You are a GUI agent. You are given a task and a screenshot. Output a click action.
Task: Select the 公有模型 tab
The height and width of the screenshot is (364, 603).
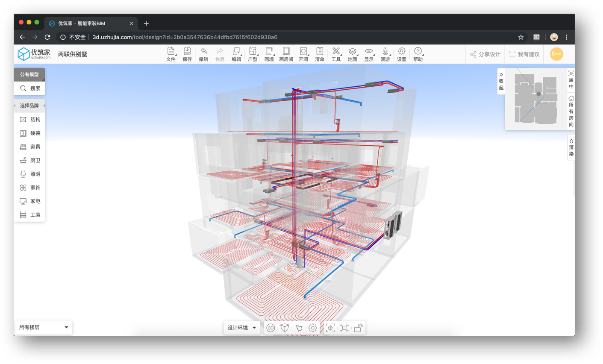coord(29,74)
